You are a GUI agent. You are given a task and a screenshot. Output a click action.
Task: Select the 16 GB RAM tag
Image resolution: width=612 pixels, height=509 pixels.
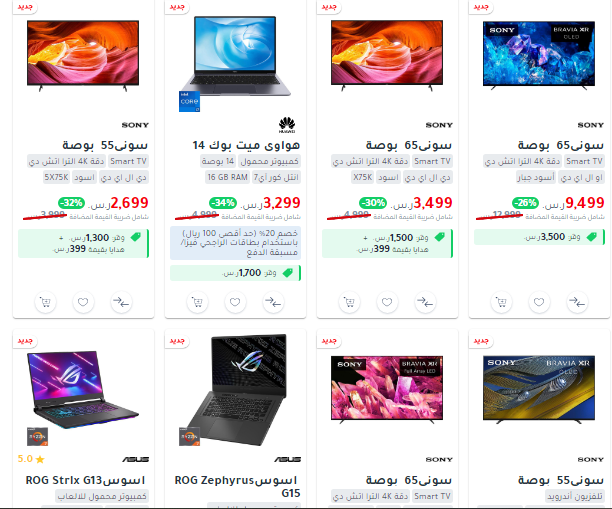click(228, 177)
